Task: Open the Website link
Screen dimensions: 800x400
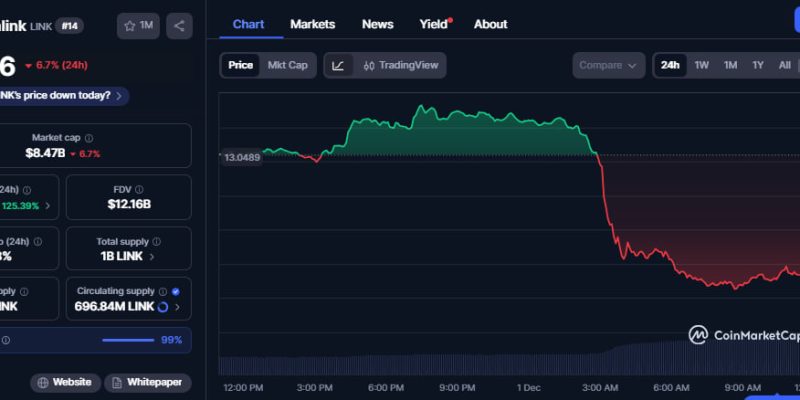Action: (65, 382)
